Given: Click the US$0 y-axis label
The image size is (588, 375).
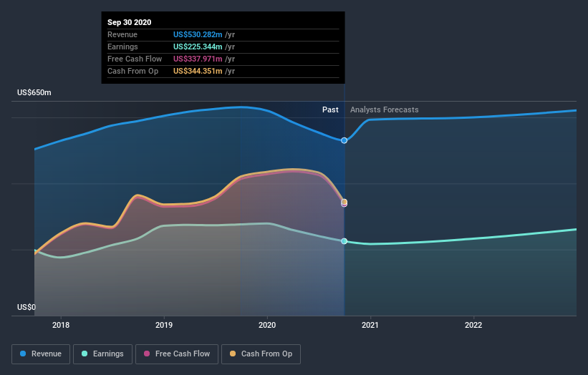Looking at the screenshot, I should tap(26, 307).
